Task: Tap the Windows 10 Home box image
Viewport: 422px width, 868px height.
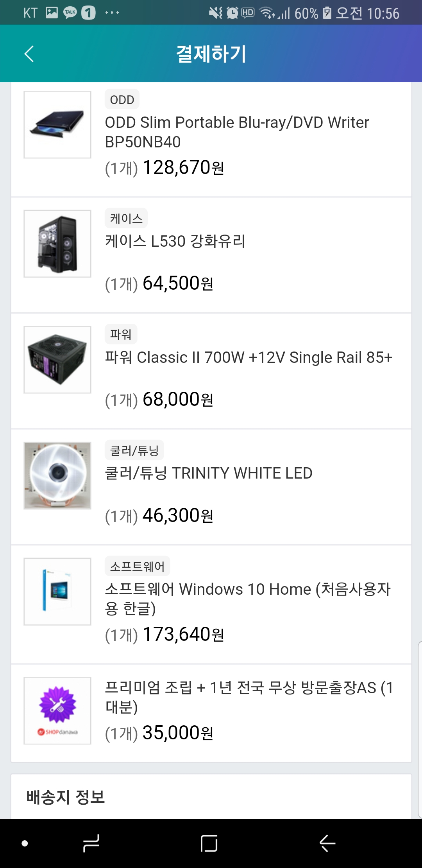Action: click(x=57, y=592)
